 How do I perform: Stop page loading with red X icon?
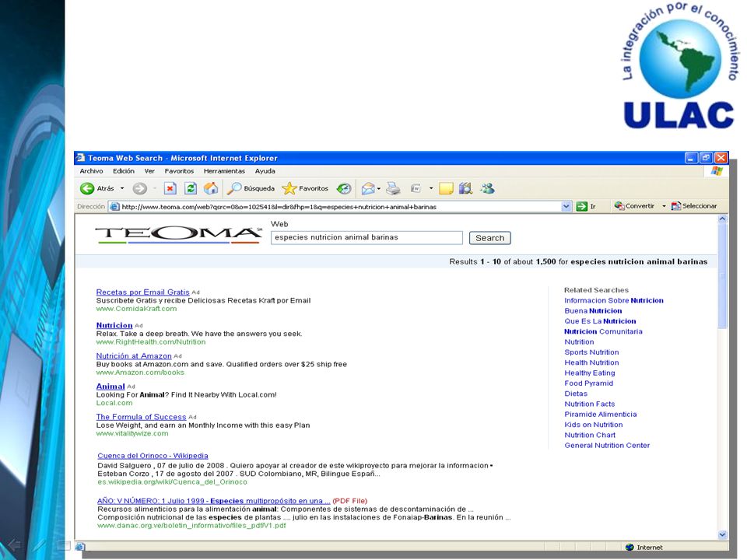coord(170,188)
